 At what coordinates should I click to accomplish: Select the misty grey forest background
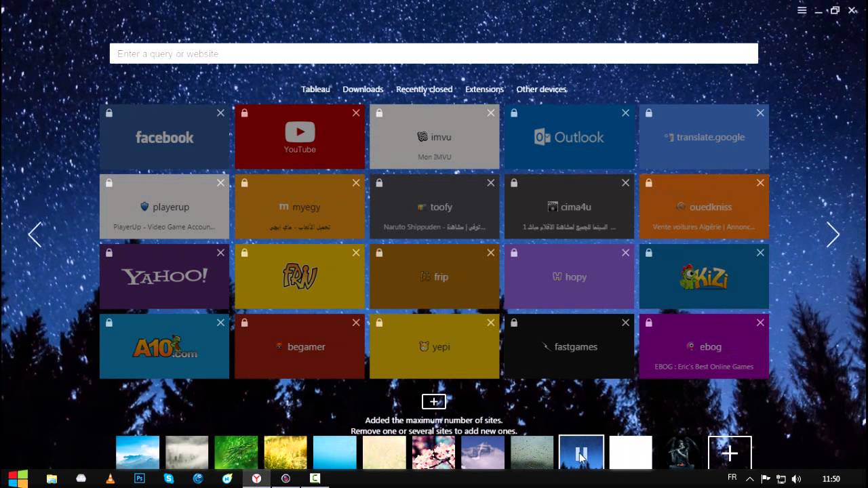coord(187,452)
